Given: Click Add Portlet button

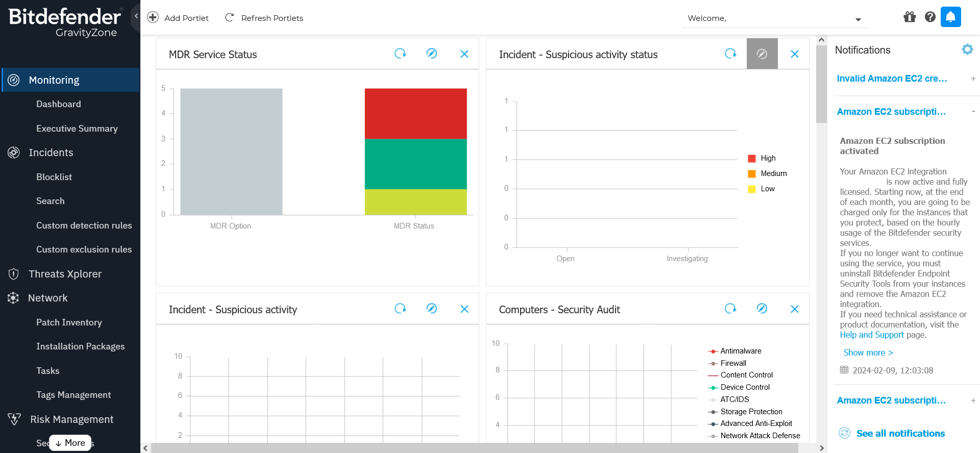Looking at the screenshot, I should (178, 18).
